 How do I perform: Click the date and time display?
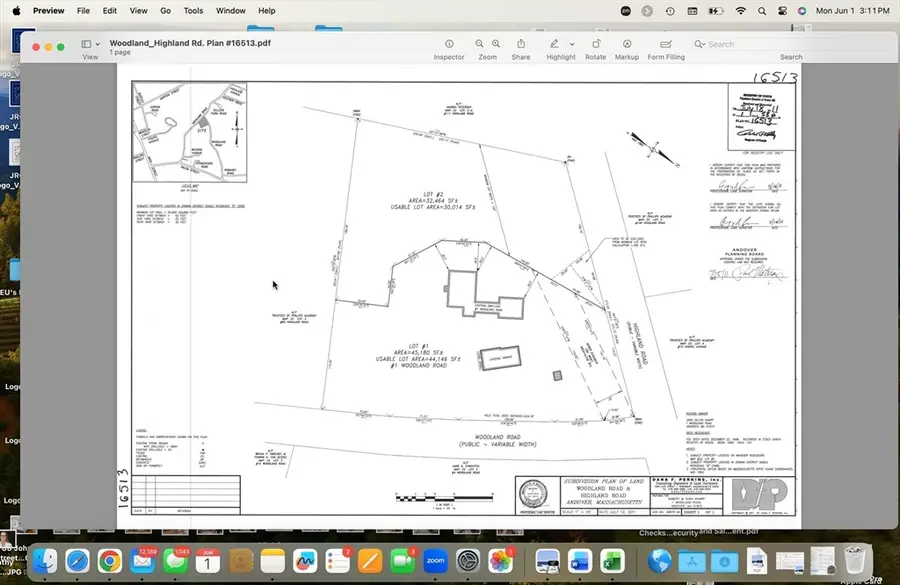coord(852,10)
